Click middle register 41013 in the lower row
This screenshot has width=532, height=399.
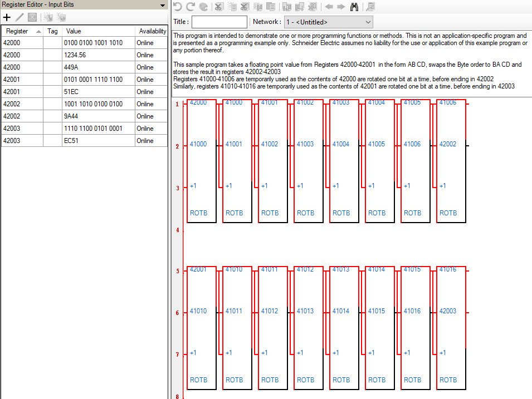coord(305,311)
